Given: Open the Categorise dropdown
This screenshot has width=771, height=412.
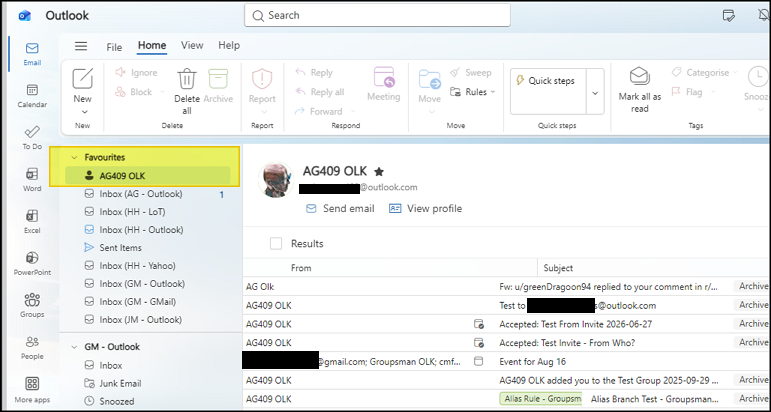Looking at the screenshot, I should pyautogui.click(x=736, y=73).
